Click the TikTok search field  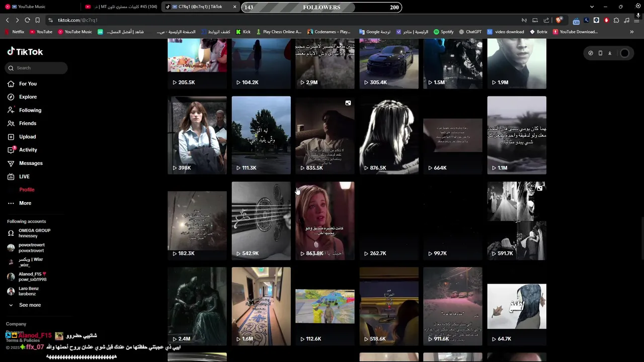pyautogui.click(x=36, y=68)
